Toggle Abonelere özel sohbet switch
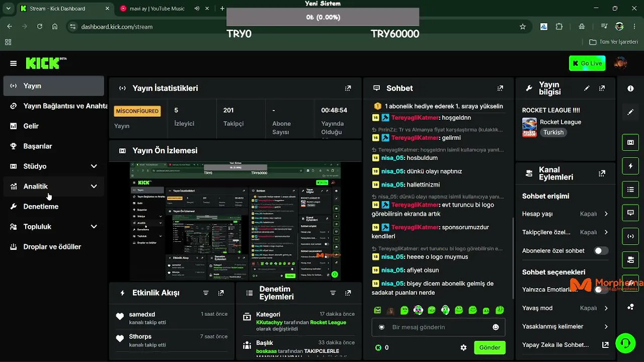Image resolution: width=644 pixels, height=362 pixels. pos(601,251)
